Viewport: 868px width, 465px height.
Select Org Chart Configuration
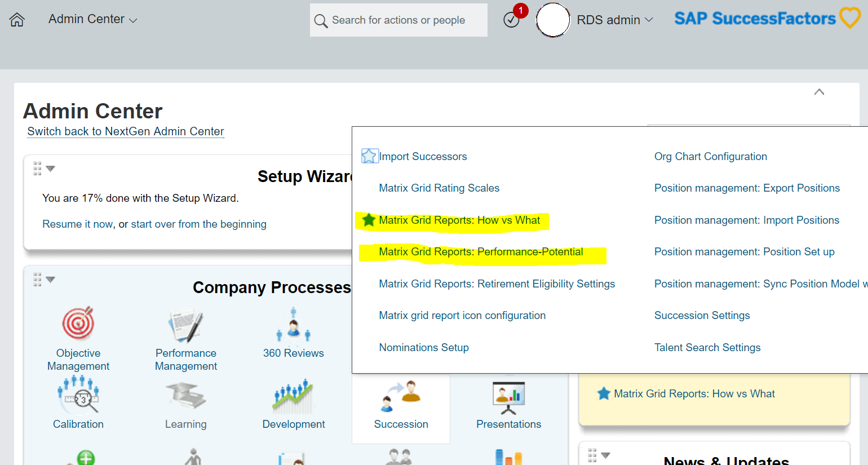pos(710,157)
